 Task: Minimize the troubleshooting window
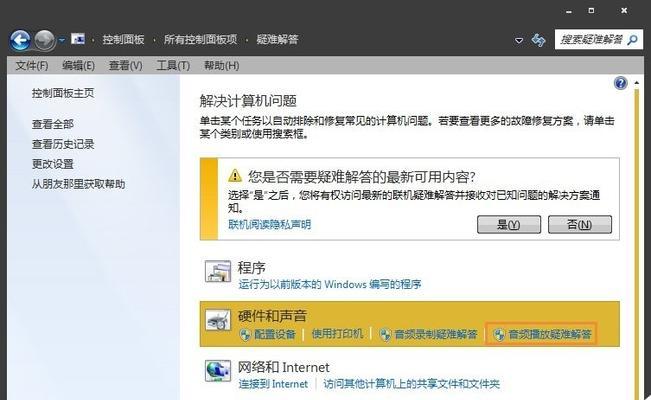point(569,11)
